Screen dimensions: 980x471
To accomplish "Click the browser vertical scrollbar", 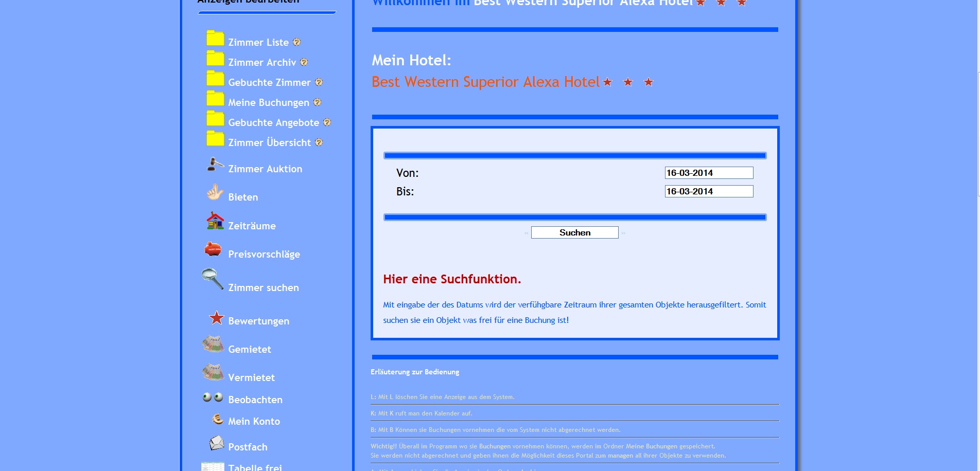I will pyautogui.click(x=978, y=134).
